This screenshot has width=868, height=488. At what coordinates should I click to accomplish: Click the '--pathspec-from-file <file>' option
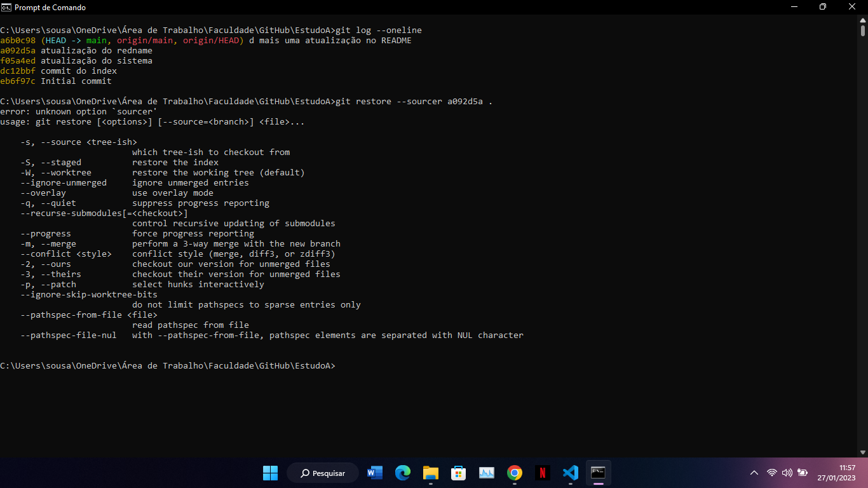89,315
